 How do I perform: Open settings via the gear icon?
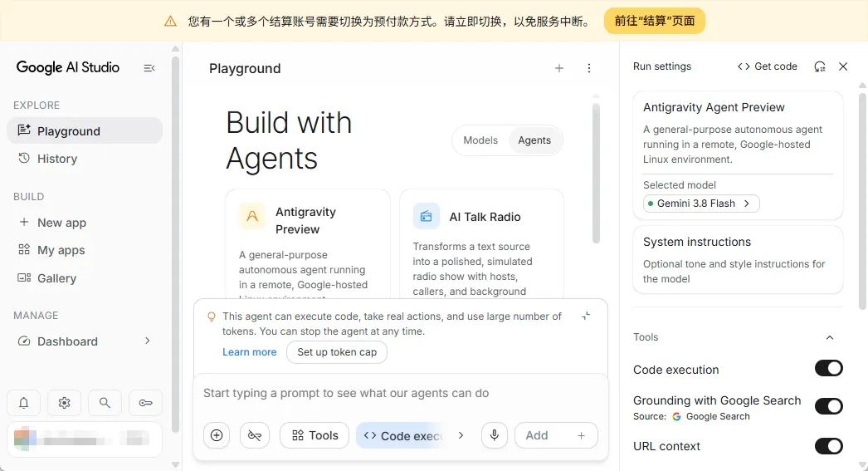click(64, 403)
